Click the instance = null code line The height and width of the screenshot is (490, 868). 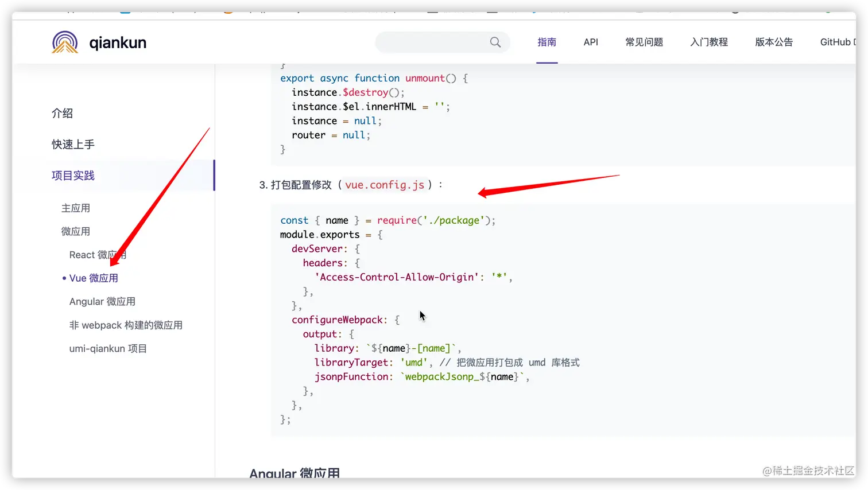coord(337,121)
